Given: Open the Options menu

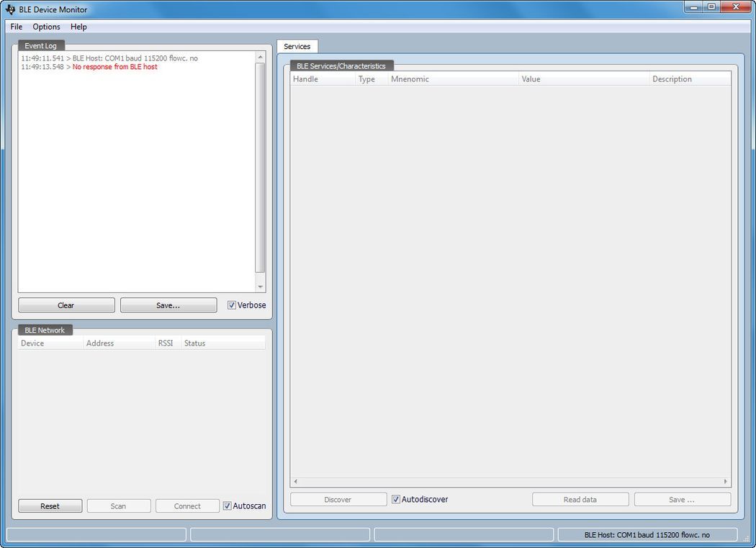Looking at the screenshot, I should (46, 27).
